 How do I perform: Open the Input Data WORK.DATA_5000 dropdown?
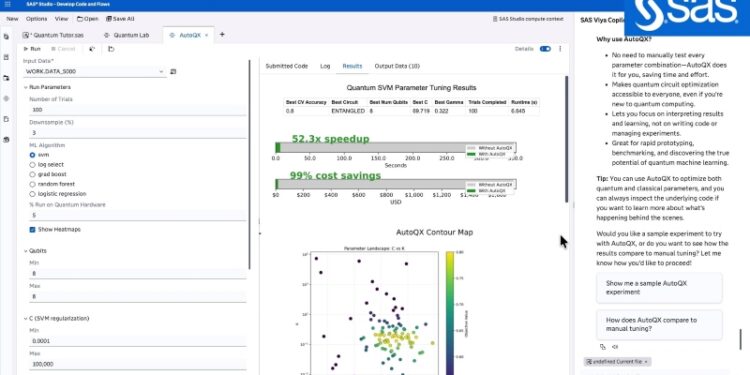pos(95,72)
